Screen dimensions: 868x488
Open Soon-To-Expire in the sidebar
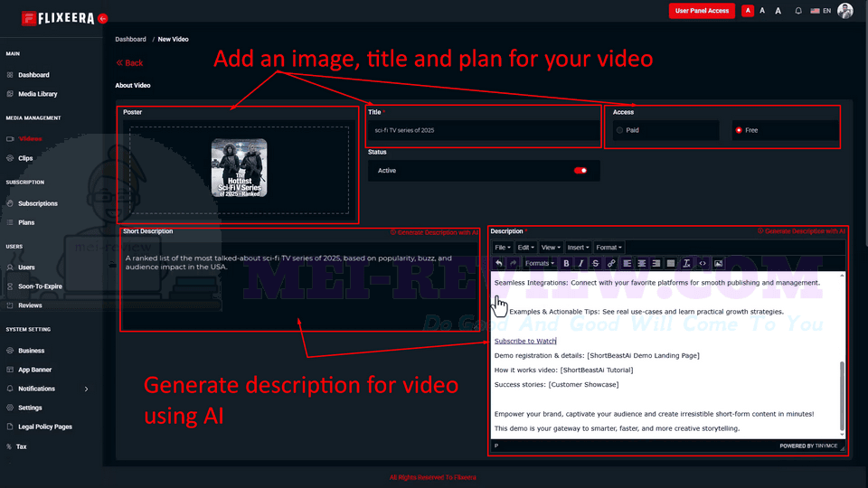(40, 286)
